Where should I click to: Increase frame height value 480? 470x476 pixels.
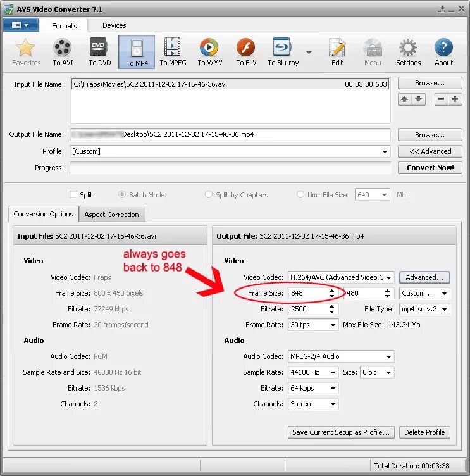tap(388, 291)
